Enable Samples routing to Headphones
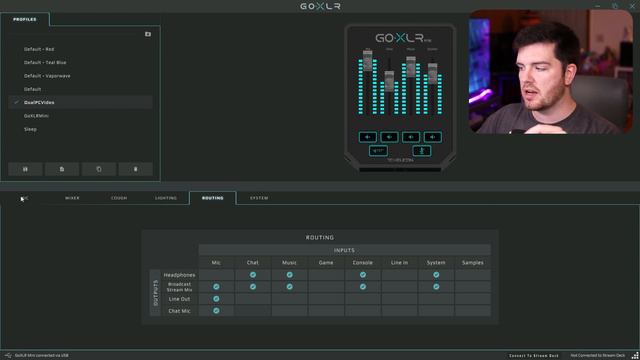 (473, 275)
